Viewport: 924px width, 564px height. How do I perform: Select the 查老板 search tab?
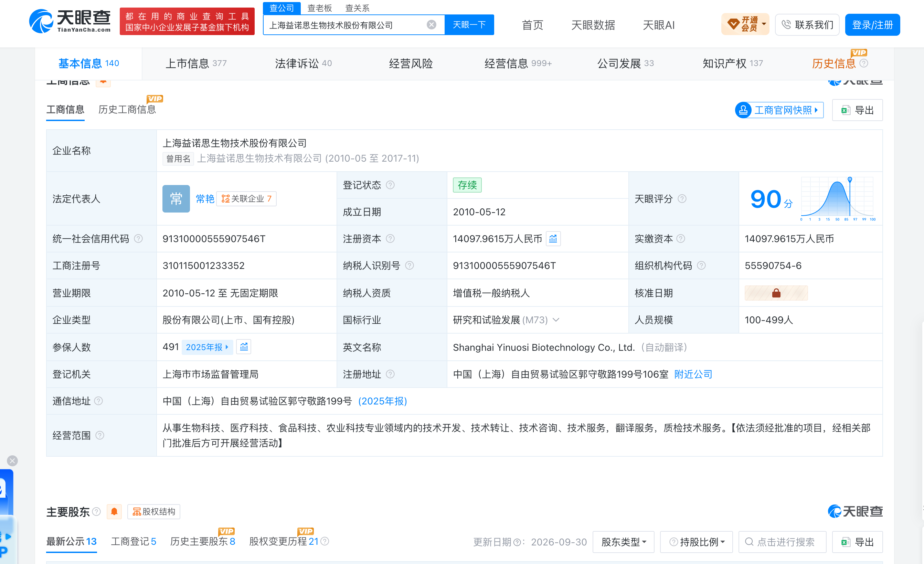[x=319, y=8]
